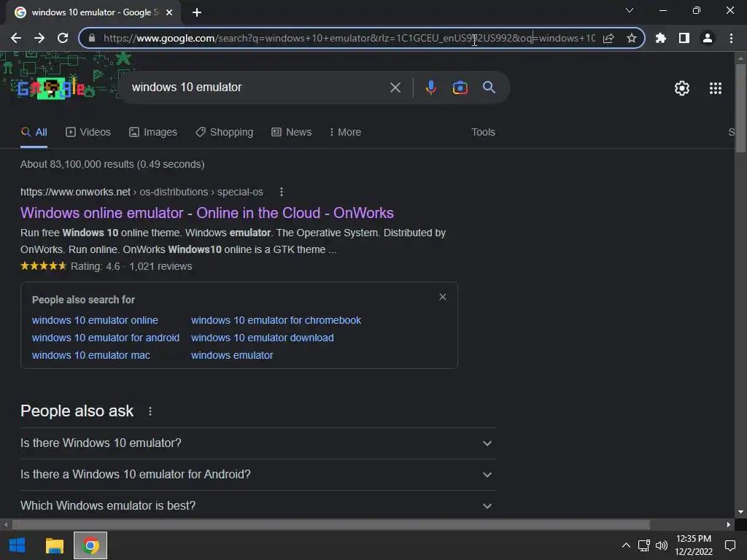The height and width of the screenshot is (560, 747).
Task: Search windows 10 emulator download
Action: pyautogui.click(x=263, y=338)
